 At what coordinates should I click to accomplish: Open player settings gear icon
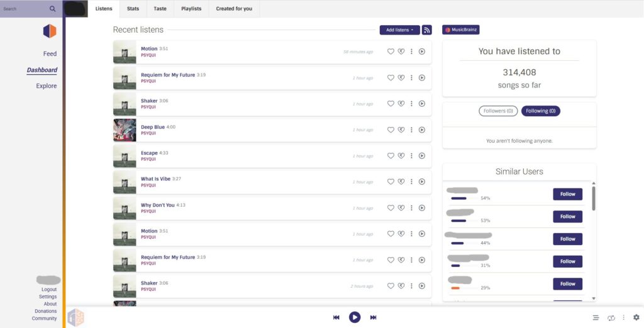(636, 317)
